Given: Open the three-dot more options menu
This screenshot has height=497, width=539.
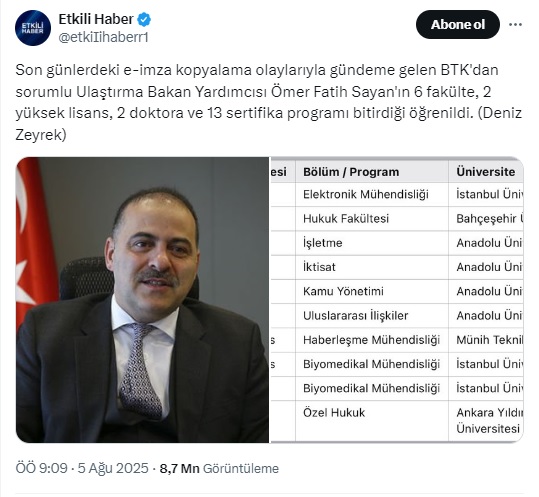Looking at the screenshot, I should click(515, 24).
